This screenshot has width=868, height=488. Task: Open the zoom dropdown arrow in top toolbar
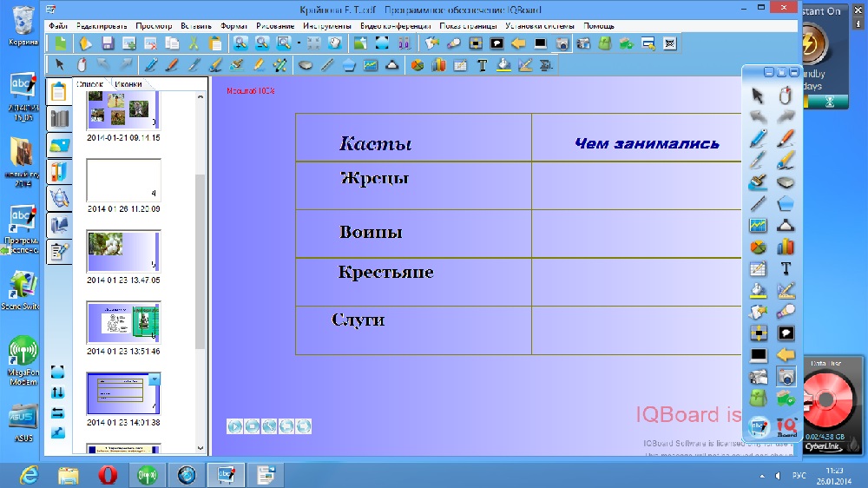299,43
